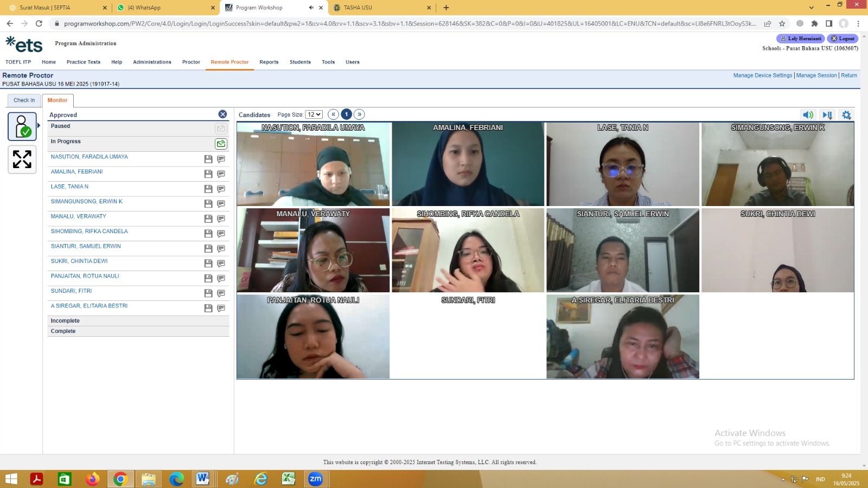This screenshot has width=868, height=488.
Task: Open the candidates view settings gear
Action: click(x=846, y=115)
